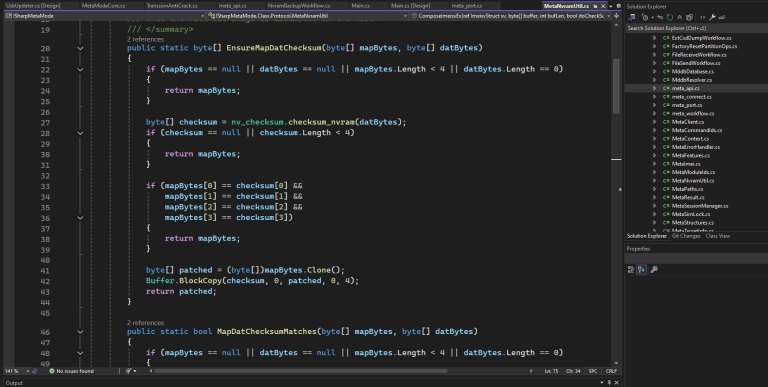The height and width of the screenshot is (387, 768).
Task: Pin the MetaNvramUtil.cs tab
Action: [x=595, y=6]
